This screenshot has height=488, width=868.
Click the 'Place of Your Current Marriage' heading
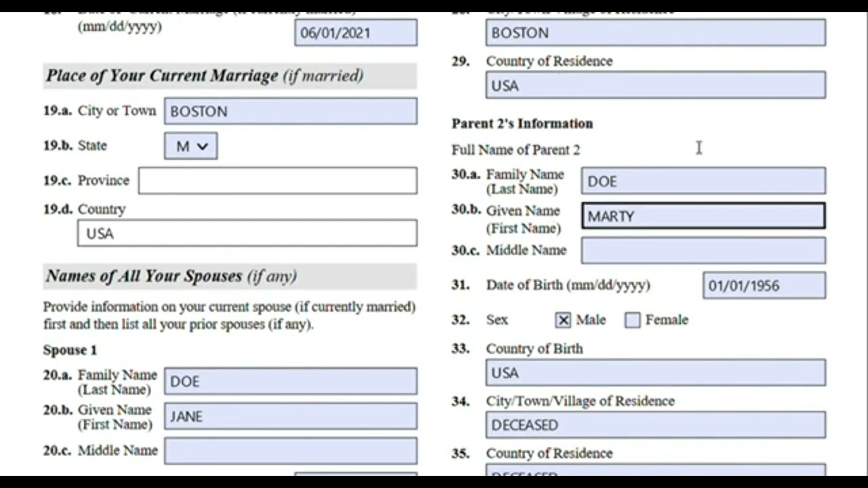[x=205, y=76]
